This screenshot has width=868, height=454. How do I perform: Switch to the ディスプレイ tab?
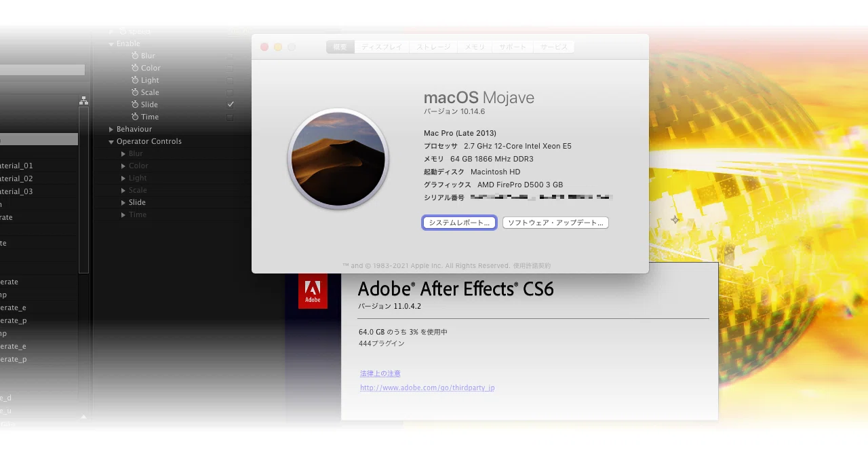tap(382, 47)
